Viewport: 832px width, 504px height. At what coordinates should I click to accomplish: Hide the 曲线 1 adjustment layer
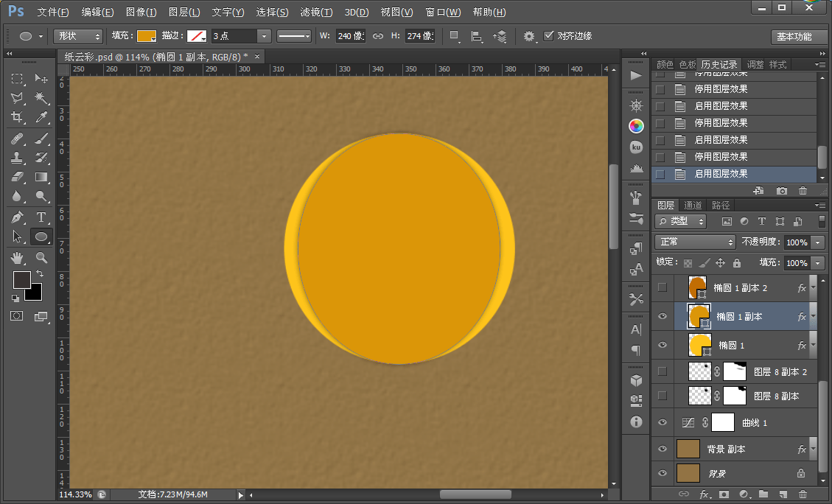663,422
